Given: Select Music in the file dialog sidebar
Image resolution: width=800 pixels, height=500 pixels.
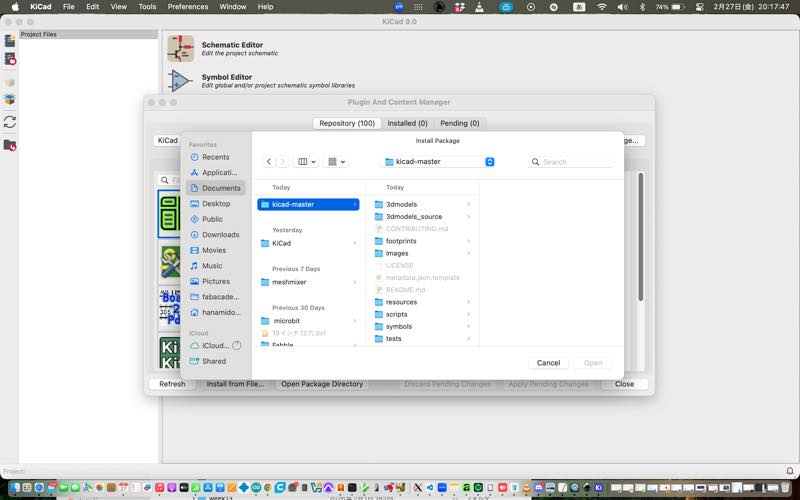Looking at the screenshot, I should click(x=215, y=266).
